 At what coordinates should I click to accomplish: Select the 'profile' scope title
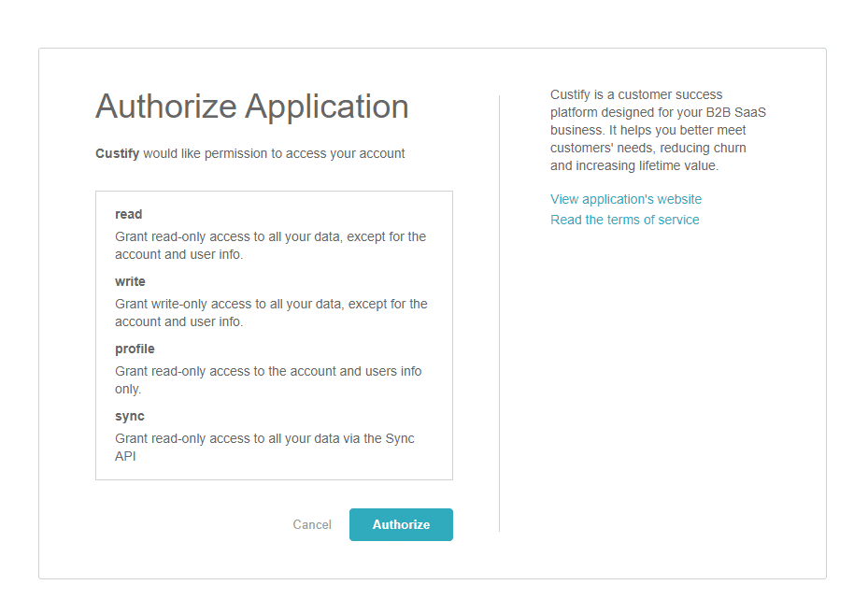click(x=135, y=349)
